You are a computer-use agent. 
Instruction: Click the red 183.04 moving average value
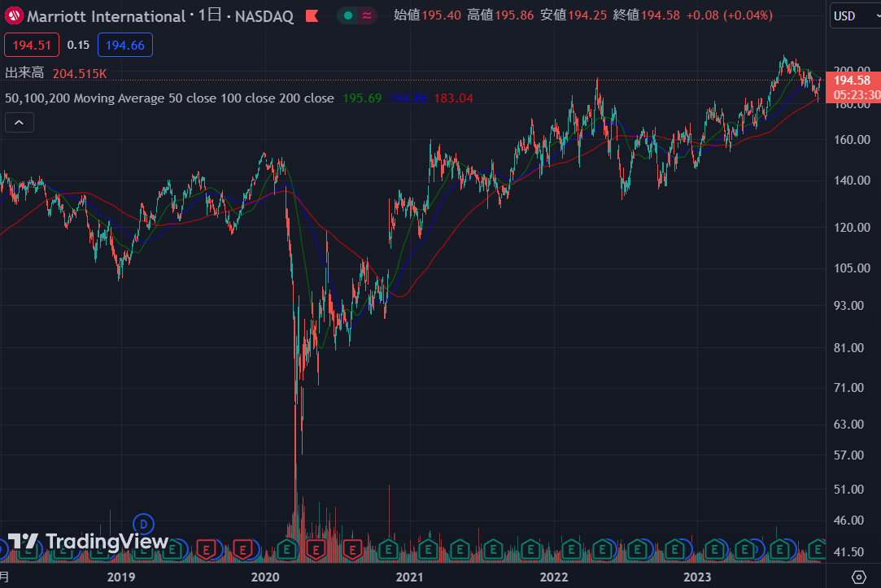453,98
